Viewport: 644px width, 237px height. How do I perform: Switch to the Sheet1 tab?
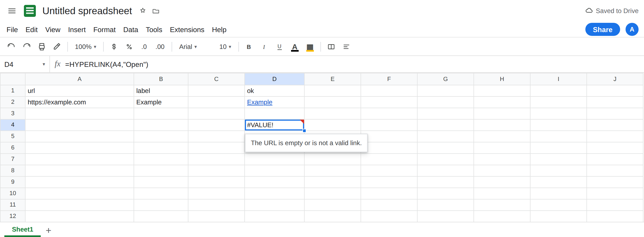pos(23,229)
